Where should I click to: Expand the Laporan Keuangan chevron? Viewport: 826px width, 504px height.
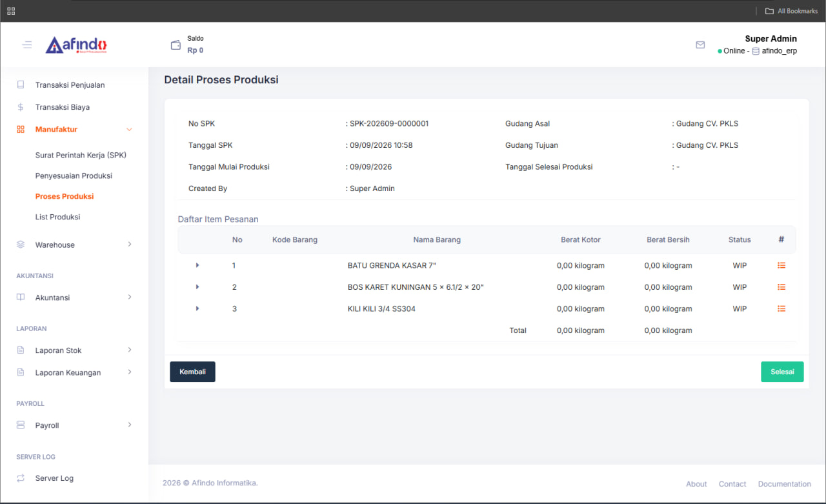[129, 372]
